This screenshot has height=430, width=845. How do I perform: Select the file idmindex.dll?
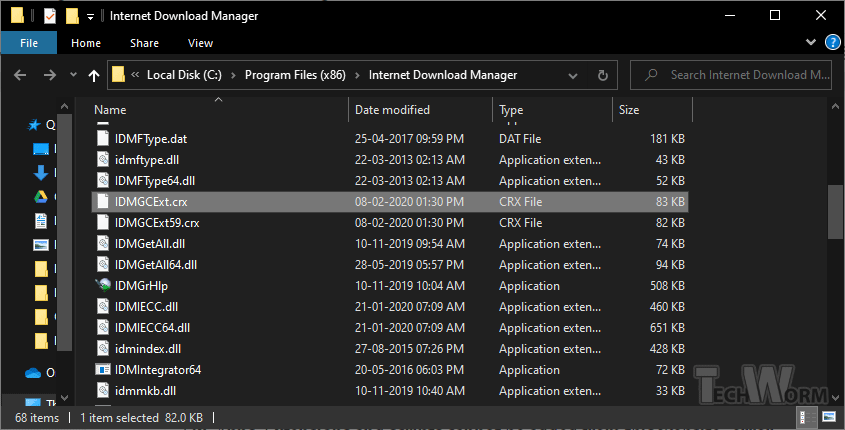[390, 349]
